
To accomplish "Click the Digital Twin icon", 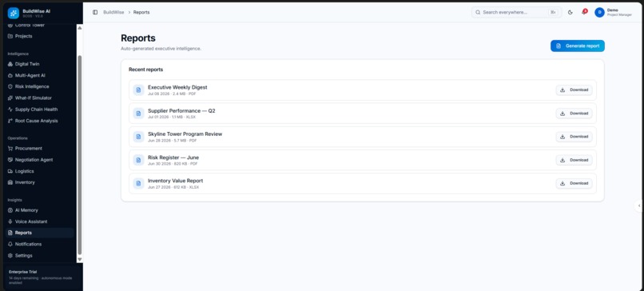I will click(x=10, y=64).
